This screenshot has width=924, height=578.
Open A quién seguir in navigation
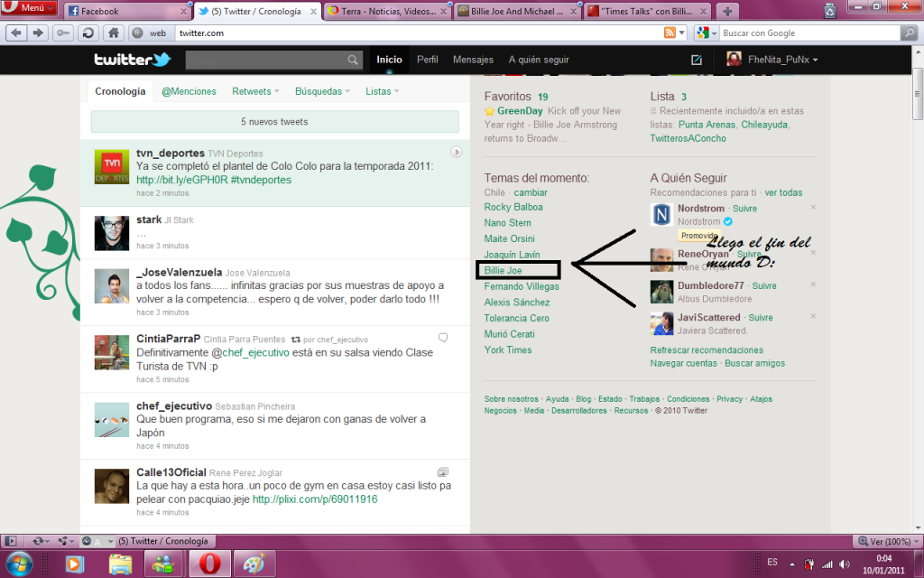click(x=539, y=60)
